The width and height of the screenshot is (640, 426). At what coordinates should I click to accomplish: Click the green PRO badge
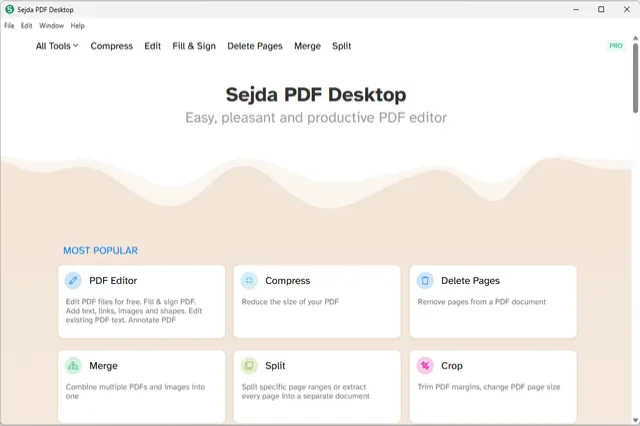click(x=616, y=46)
